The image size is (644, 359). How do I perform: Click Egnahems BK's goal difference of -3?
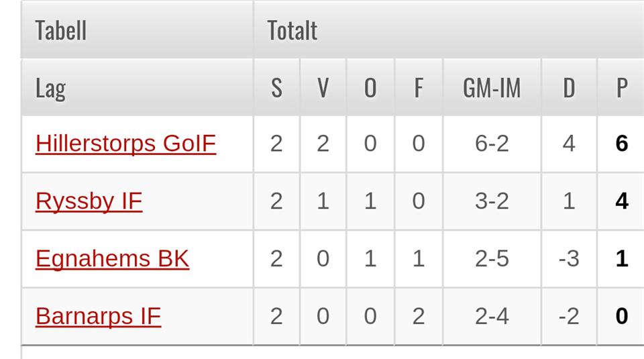569,259
